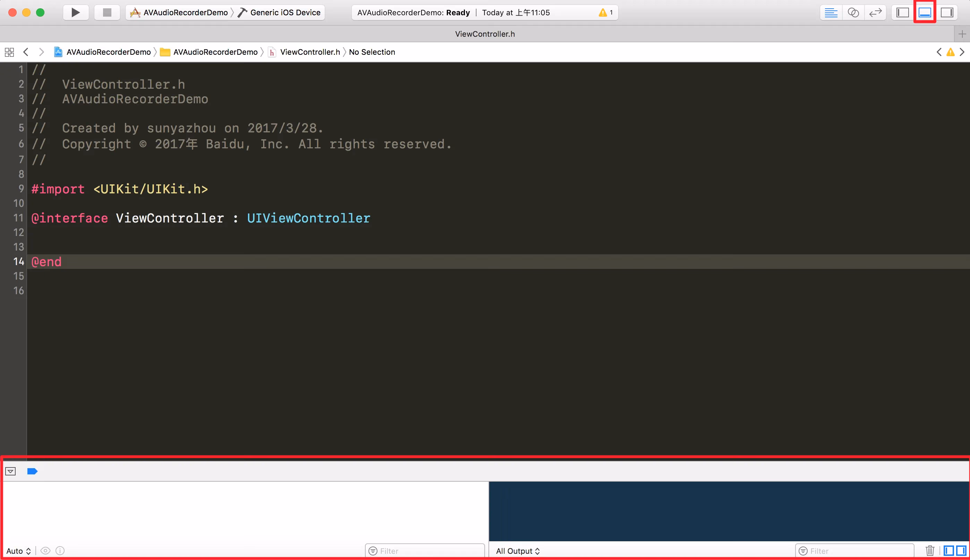Viewport: 970px width, 560px height.
Task: Click the Stop button in toolbar
Action: point(107,12)
